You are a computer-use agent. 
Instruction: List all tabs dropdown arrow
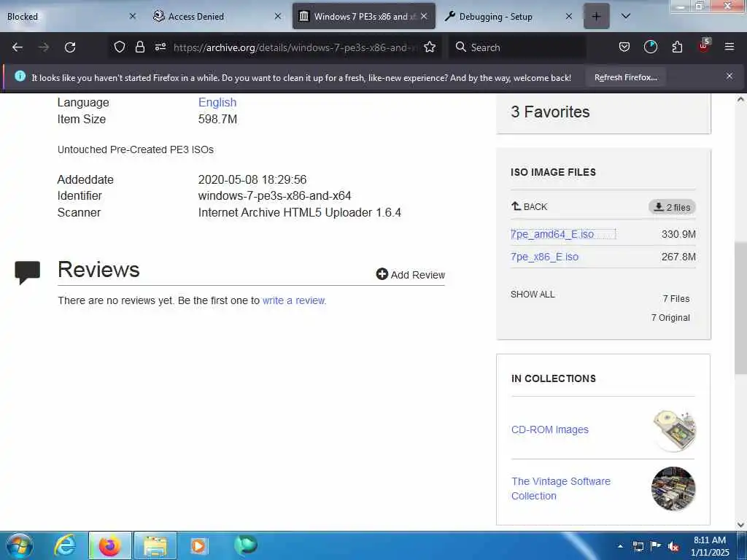626,16
